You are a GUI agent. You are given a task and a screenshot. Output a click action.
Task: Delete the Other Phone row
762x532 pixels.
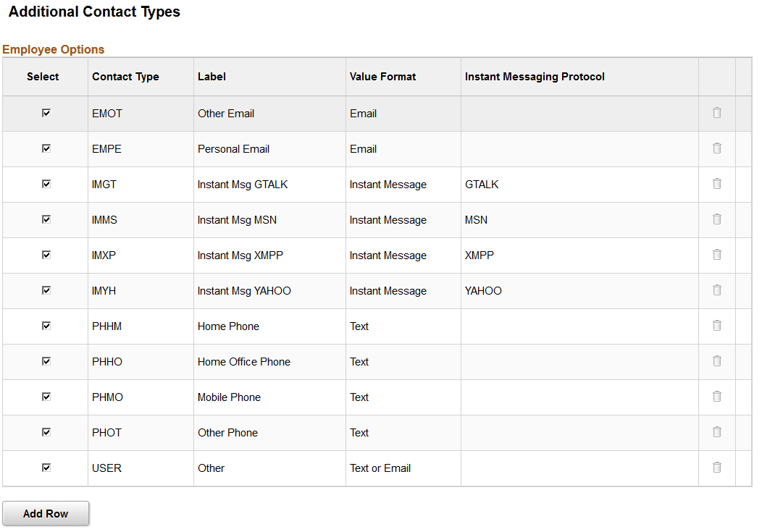[x=716, y=432]
